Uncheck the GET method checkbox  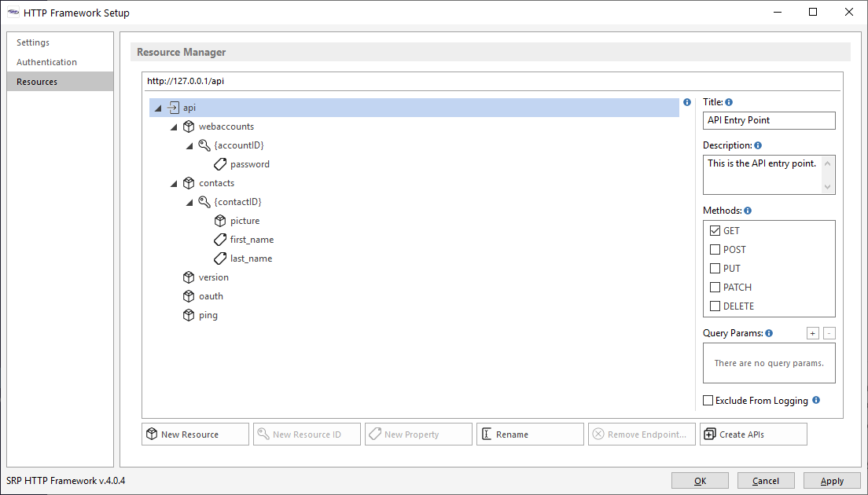715,231
